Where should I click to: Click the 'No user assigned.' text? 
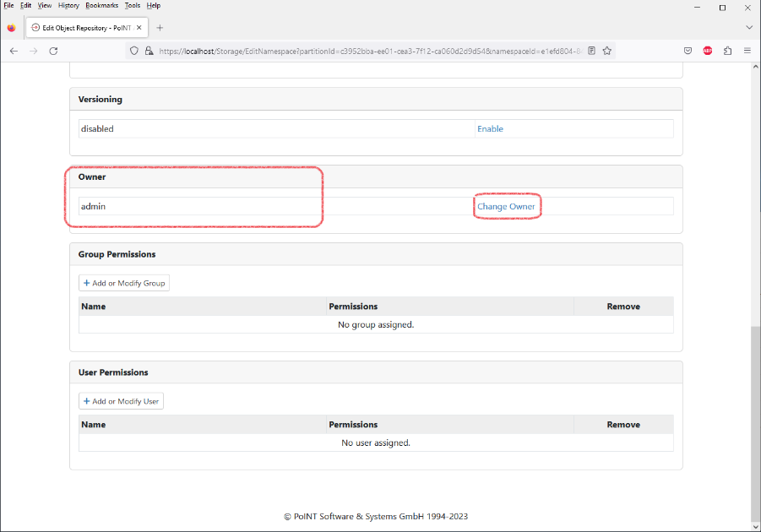pyautogui.click(x=376, y=442)
